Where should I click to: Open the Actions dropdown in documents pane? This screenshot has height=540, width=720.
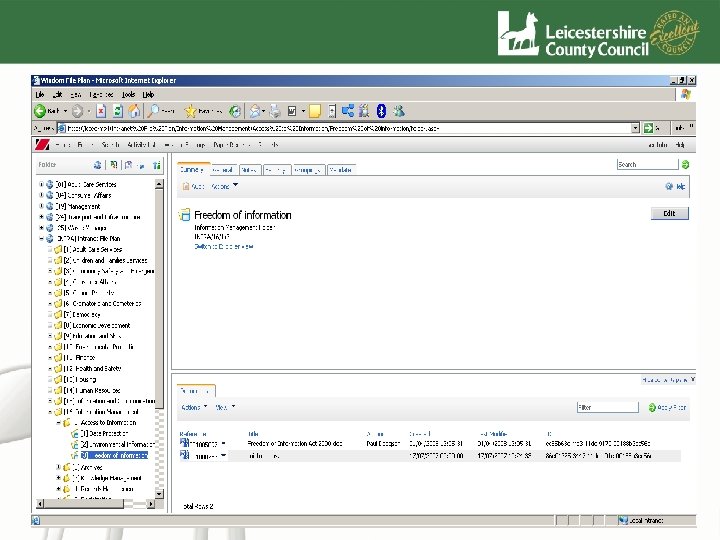click(x=193, y=407)
